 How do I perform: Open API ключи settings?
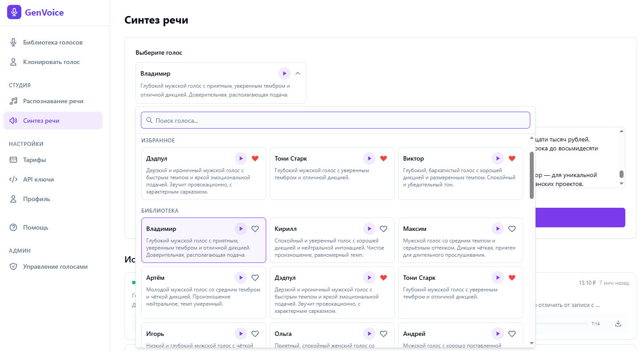(x=39, y=179)
